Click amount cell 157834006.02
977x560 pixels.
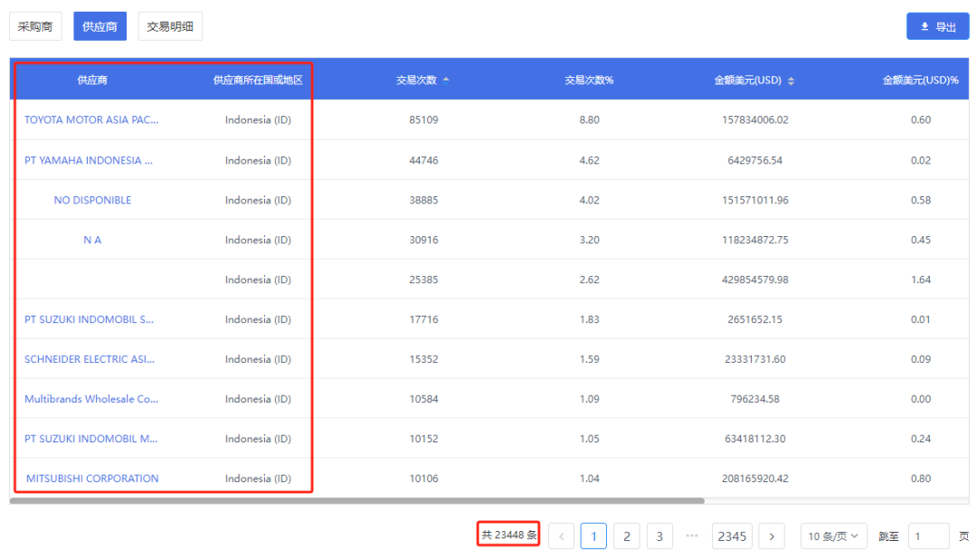tap(755, 119)
